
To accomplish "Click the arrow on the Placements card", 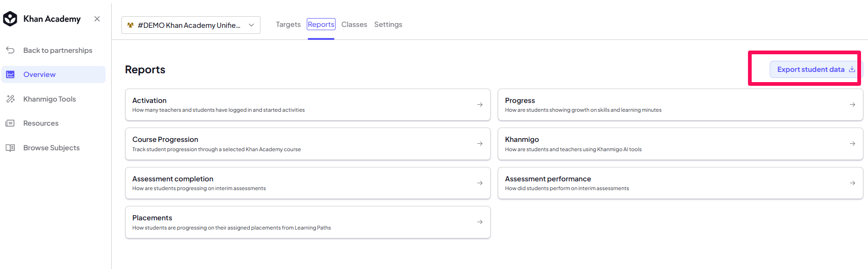I will click(480, 222).
